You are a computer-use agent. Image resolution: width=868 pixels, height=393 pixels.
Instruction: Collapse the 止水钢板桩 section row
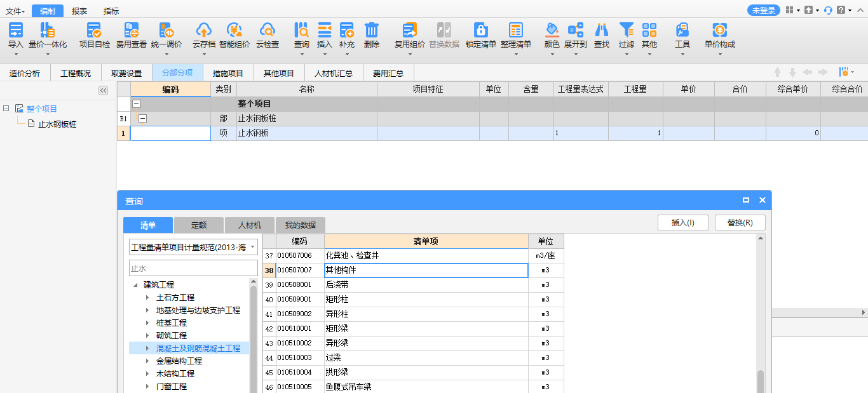(x=142, y=118)
